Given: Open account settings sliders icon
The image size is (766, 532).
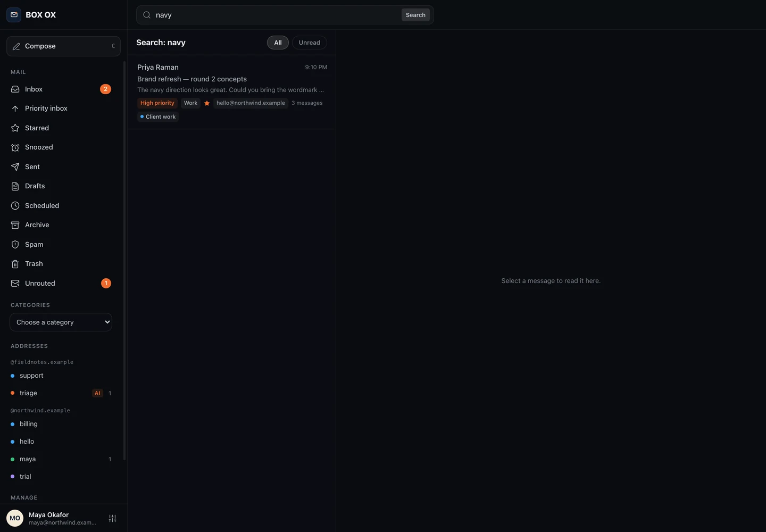Looking at the screenshot, I should [x=112, y=518].
